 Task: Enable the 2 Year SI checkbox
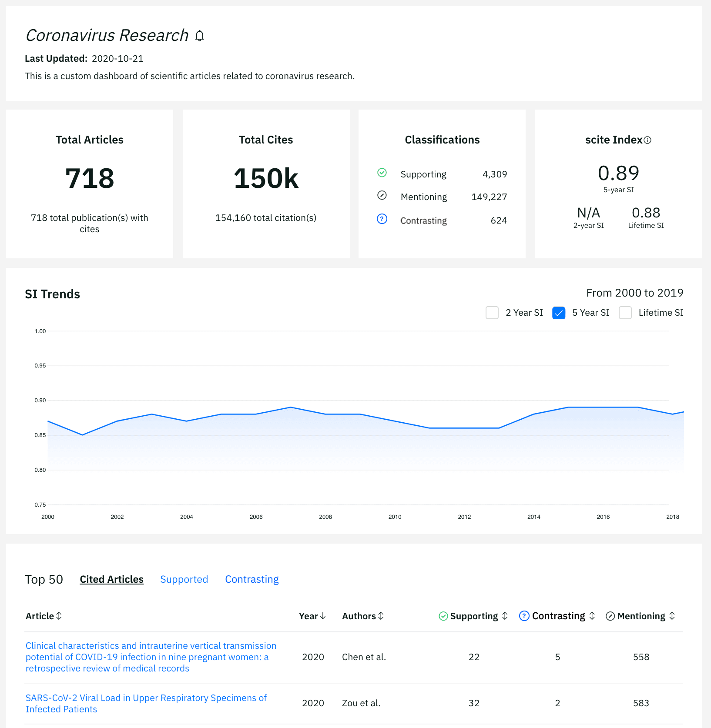click(x=492, y=313)
